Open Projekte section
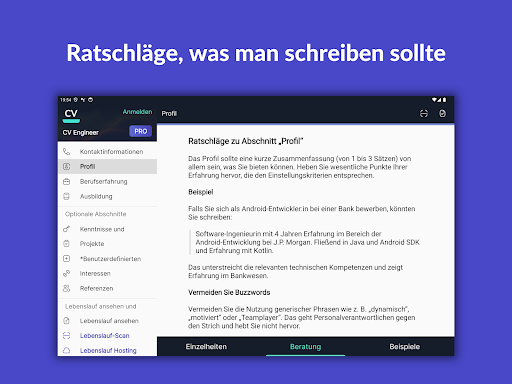The image size is (512, 384). [107, 244]
